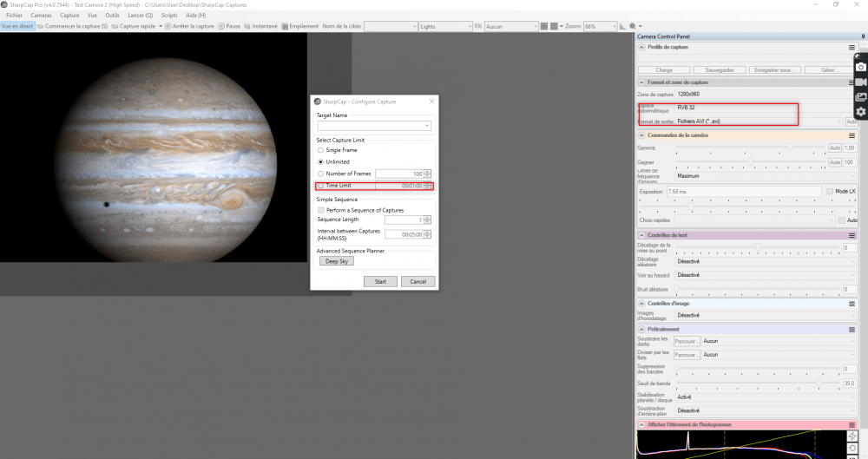Click Parcourir for Soustraire les darks
Screen dimensions: 868x459
(687, 341)
